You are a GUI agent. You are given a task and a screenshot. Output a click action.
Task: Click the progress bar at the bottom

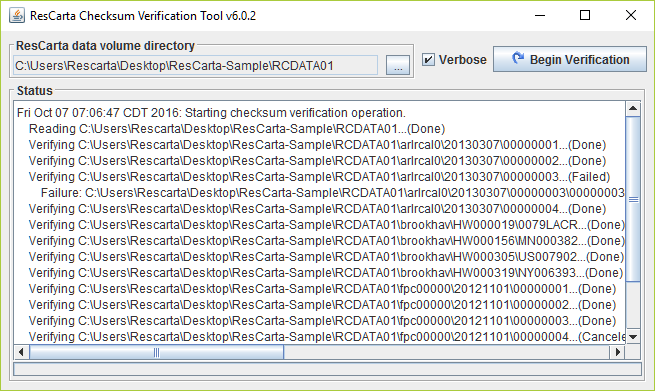328,369
